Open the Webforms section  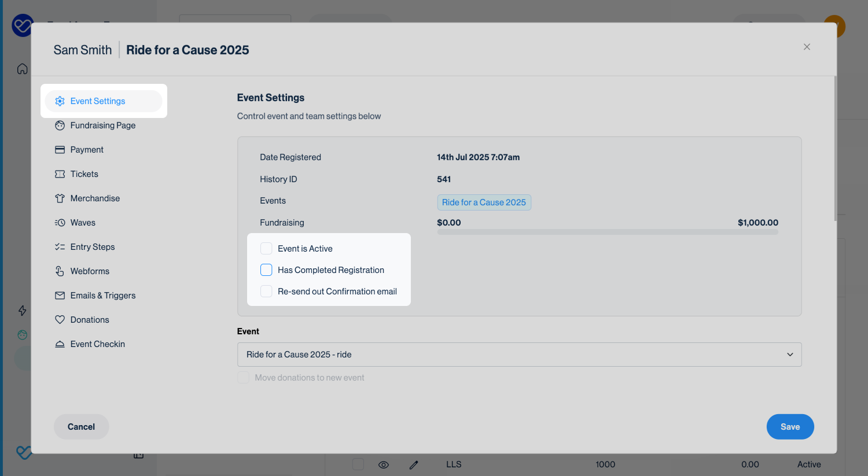[x=90, y=271]
